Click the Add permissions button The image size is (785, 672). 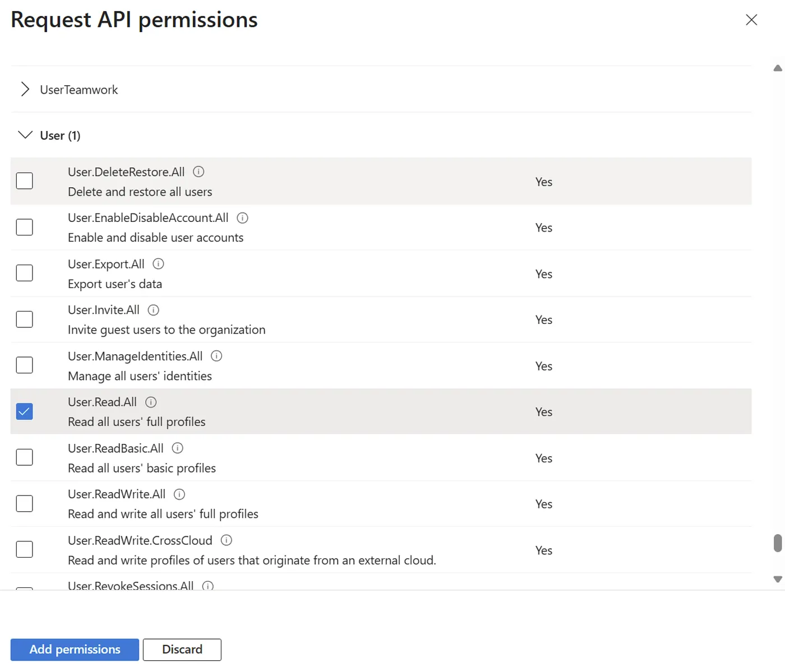coord(75,650)
